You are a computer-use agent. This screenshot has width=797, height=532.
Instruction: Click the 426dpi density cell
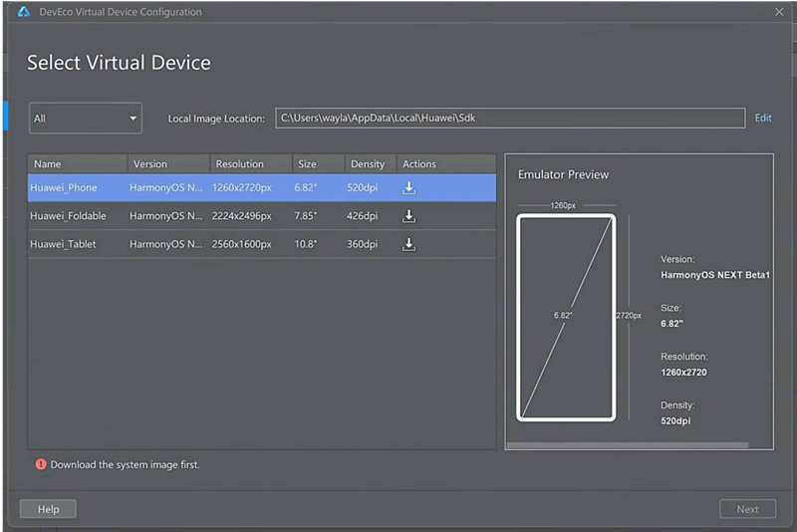(363, 216)
